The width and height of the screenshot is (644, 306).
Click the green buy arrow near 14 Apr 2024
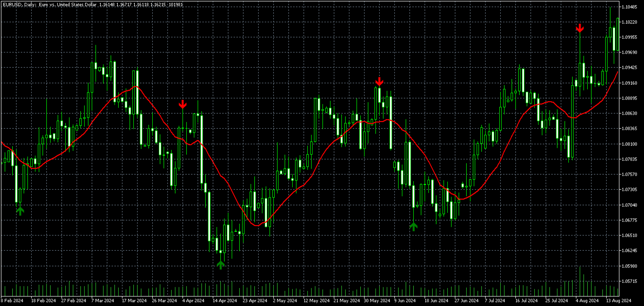[x=221, y=264]
